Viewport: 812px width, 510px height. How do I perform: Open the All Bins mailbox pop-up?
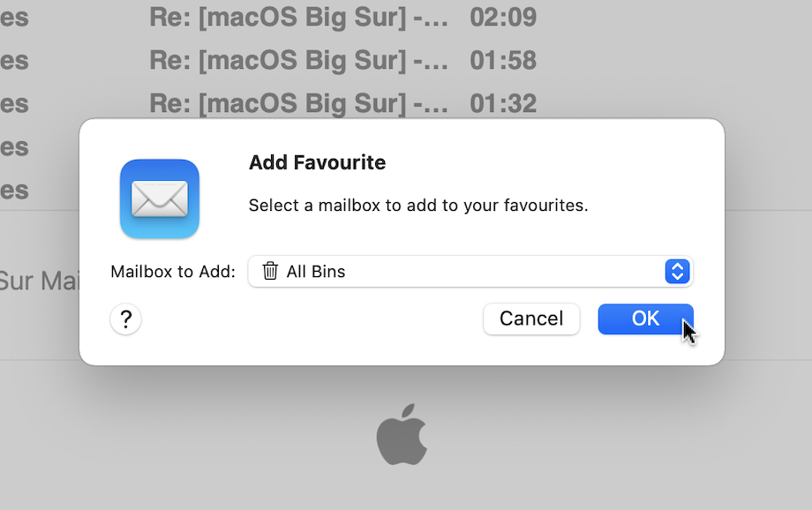coord(470,272)
